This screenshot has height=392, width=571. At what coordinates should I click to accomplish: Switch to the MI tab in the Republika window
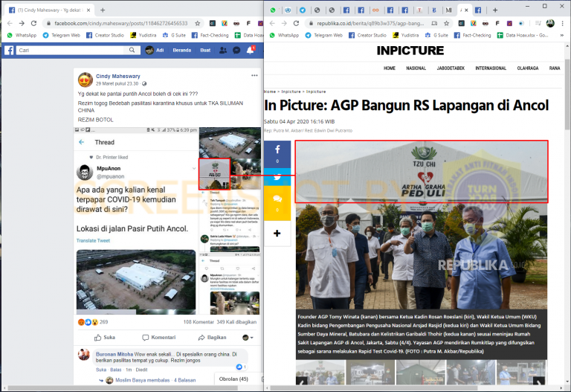448,10
